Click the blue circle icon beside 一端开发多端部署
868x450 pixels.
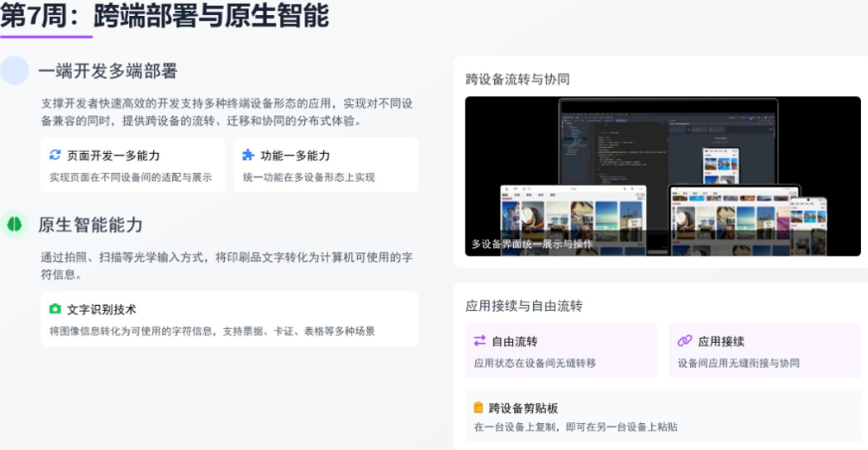pyautogui.click(x=15, y=71)
